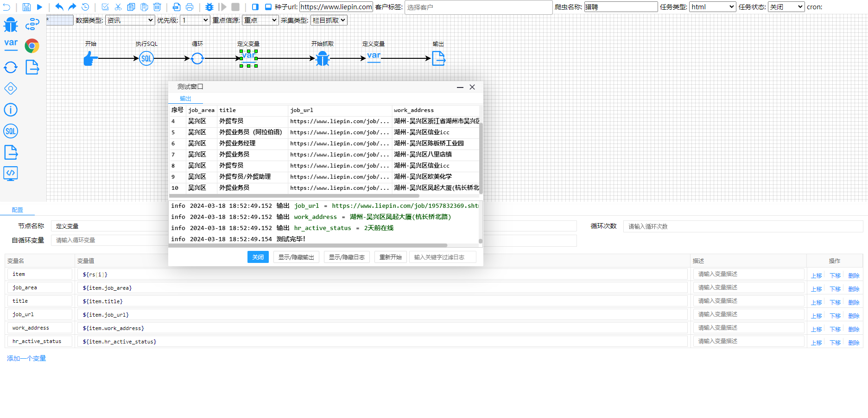868x418 pixels.
Task: Open the 任务类型 html dropdown
Action: pyautogui.click(x=713, y=7)
